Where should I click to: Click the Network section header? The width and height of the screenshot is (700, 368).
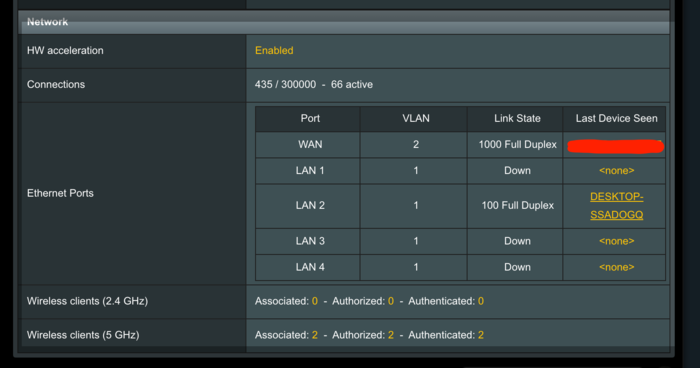click(344, 22)
